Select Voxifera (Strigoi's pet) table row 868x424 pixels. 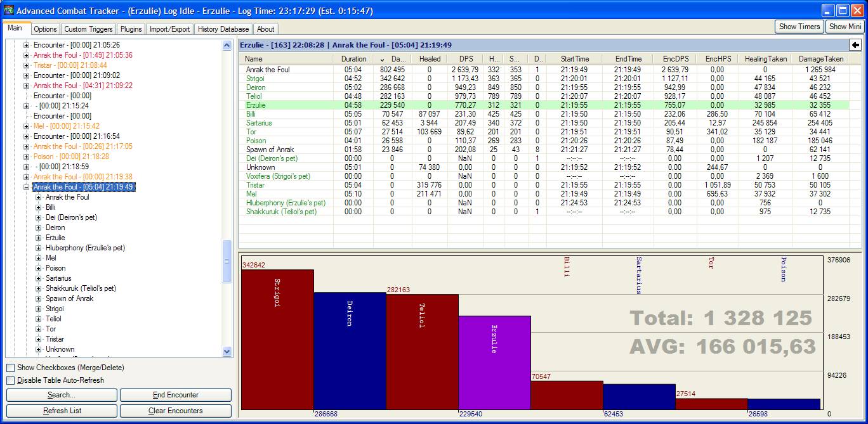pos(546,176)
